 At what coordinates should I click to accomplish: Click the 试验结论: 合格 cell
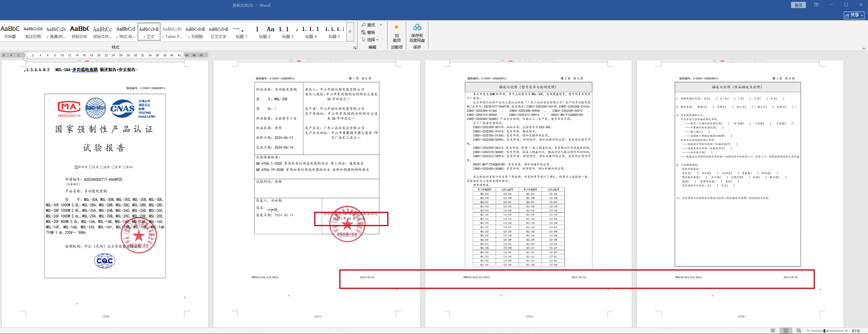tap(317, 189)
